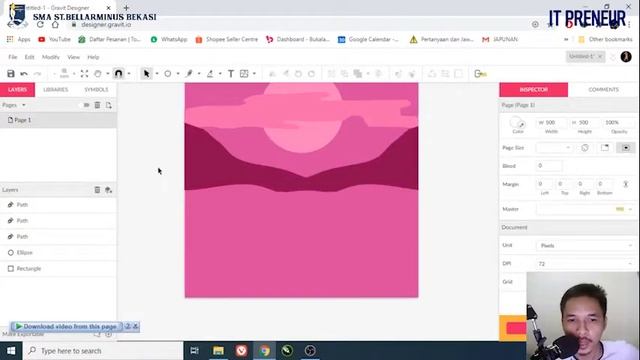Open the Untitled document switcher dropdown
Image resolution: width=640 pixels, height=360 pixels.
tap(585, 56)
